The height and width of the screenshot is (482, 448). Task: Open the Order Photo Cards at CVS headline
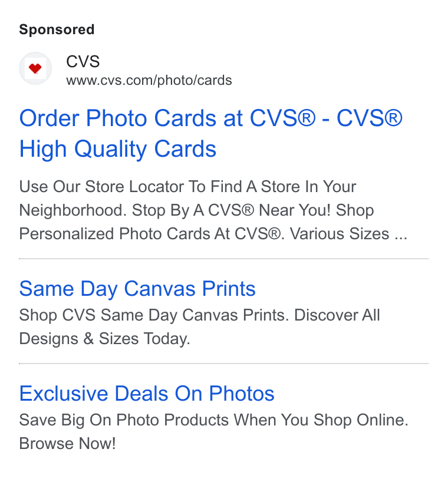[210, 133]
